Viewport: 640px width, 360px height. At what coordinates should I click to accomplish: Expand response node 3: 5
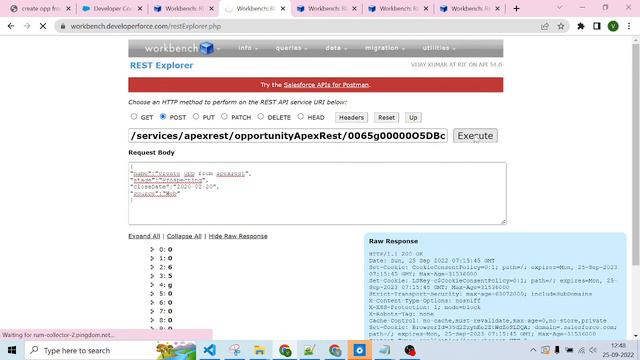click(152, 276)
